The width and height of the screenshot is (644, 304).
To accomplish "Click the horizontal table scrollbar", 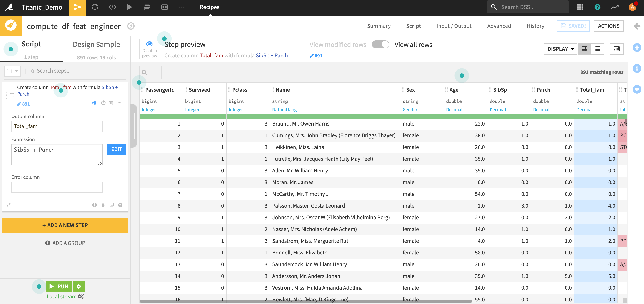I will tap(305, 301).
